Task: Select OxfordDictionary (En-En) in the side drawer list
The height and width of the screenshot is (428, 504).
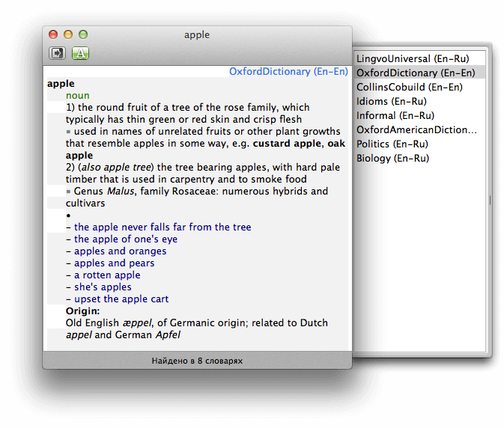Action: pyautogui.click(x=419, y=73)
